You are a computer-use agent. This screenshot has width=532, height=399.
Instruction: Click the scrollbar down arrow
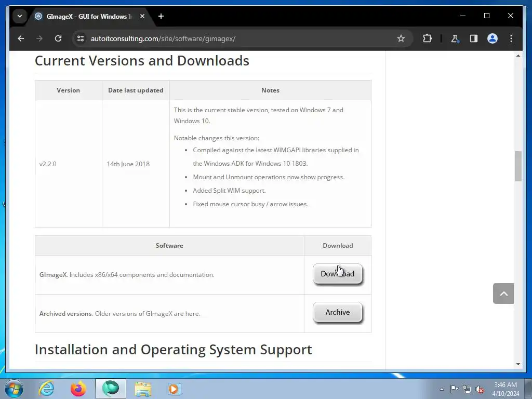[x=518, y=364]
